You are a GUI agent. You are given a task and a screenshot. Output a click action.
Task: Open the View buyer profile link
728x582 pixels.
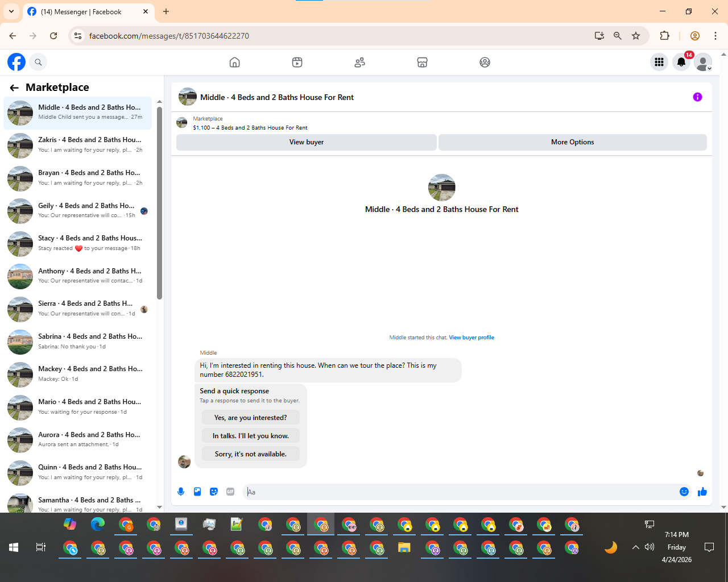[x=471, y=338]
